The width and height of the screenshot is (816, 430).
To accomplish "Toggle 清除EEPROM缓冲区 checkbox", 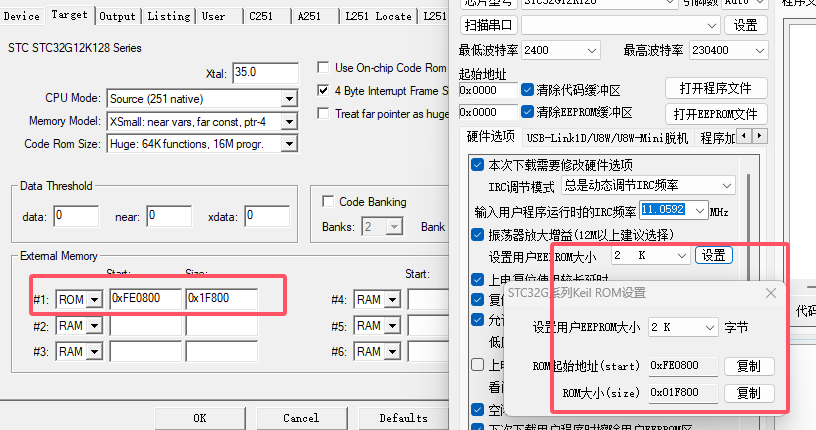I will coord(527,111).
